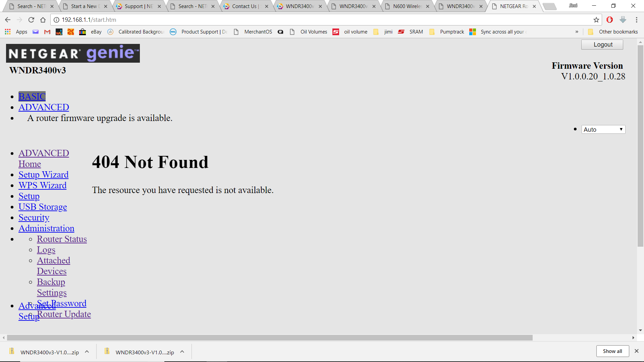Viewport: 644px width, 362px height.
Task: Open the Gmail bookmark icon
Action: pos(47,32)
